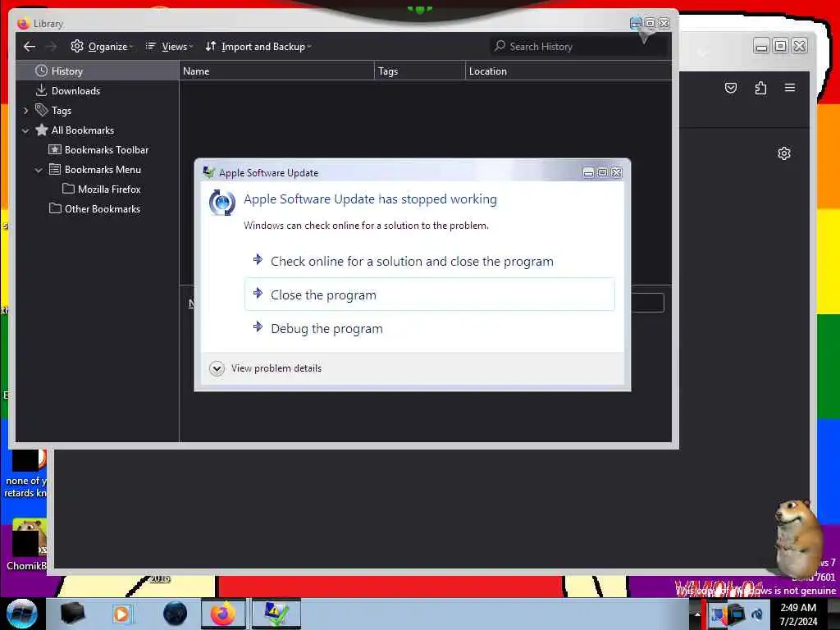Collapse the All Bookmarks tree node
Screen dimensions: 840x630
tap(25, 130)
